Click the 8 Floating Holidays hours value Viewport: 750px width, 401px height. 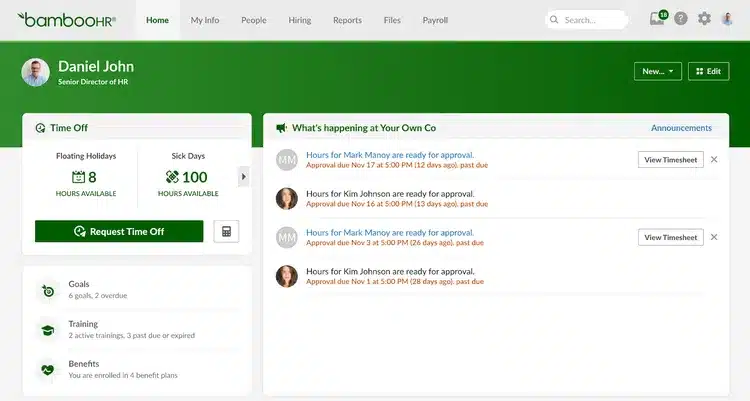92,178
